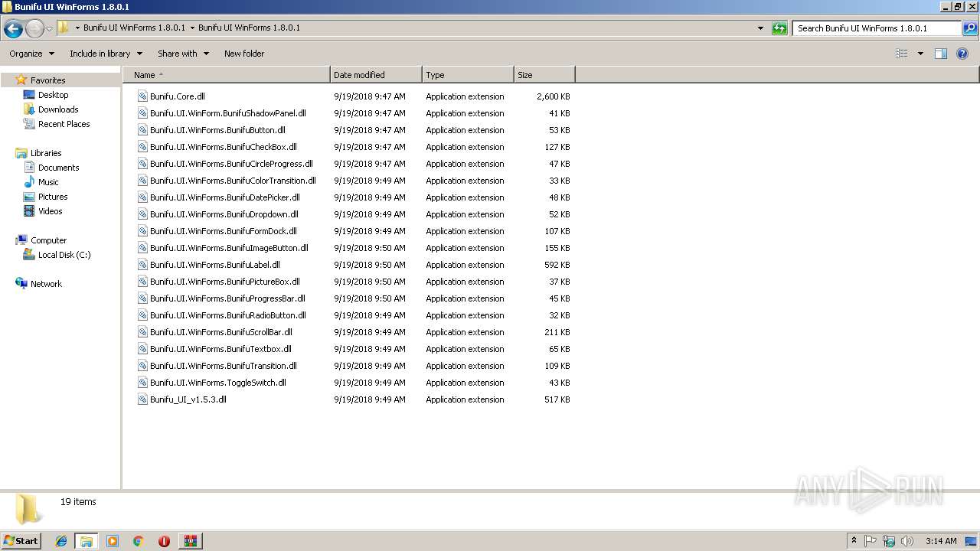
Task: Sort by Name column header
Action: coord(227,75)
